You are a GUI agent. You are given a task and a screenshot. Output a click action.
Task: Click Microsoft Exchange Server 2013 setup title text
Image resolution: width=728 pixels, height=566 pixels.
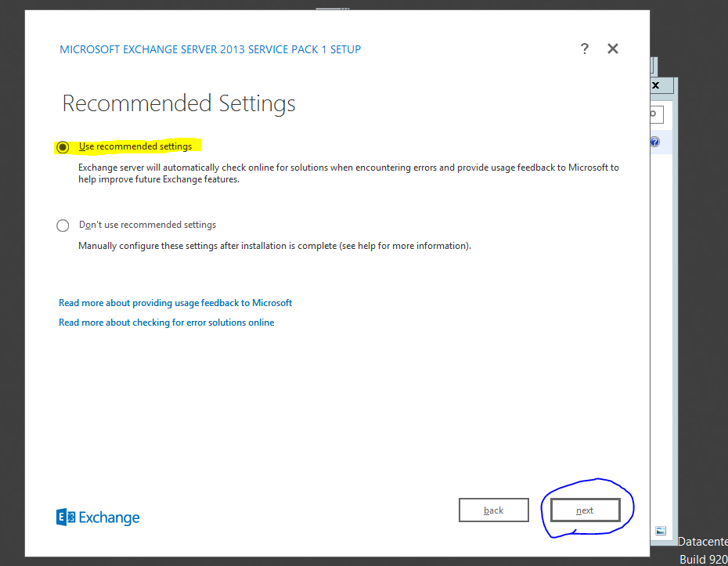(x=211, y=49)
